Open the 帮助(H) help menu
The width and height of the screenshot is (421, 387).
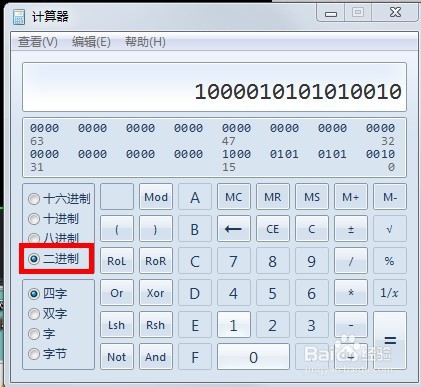click(145, 42)
